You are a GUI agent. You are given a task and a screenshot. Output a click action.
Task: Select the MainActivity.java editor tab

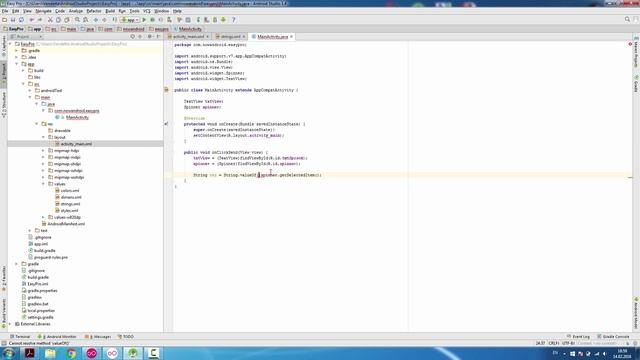[x=272, y=37]
